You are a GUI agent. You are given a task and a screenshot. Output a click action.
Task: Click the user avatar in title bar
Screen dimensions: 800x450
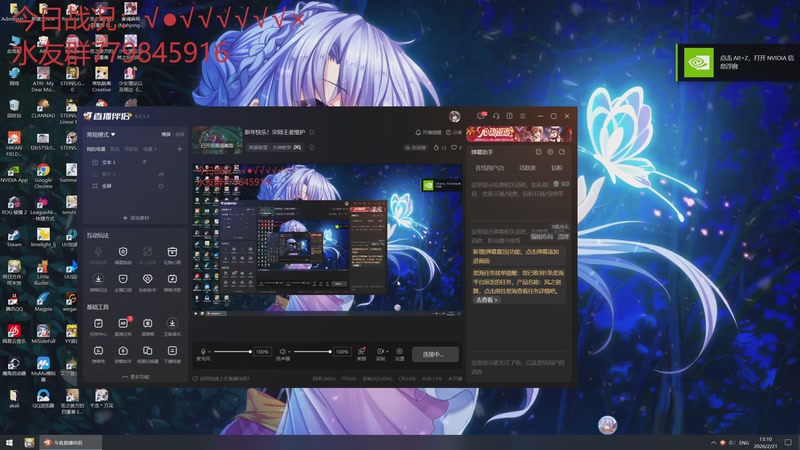[x=455, y=116]
